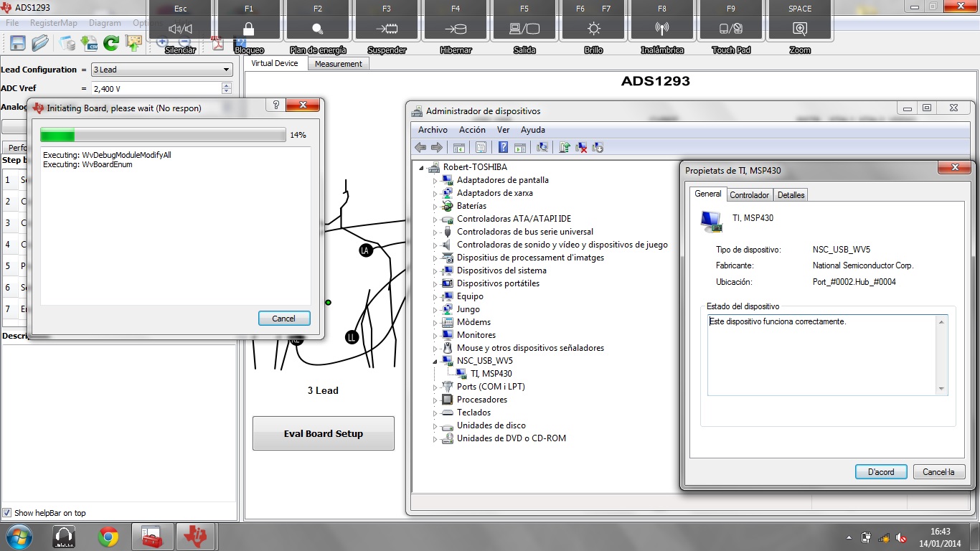Viewport: 980px width, 551px height.
Task: Click the Eval Board Setup button
Action: 323,433
